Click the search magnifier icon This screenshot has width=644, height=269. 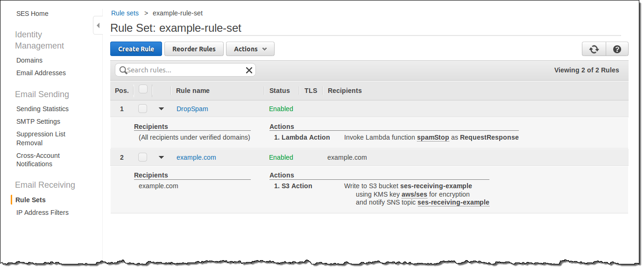[x=122, y=70]
